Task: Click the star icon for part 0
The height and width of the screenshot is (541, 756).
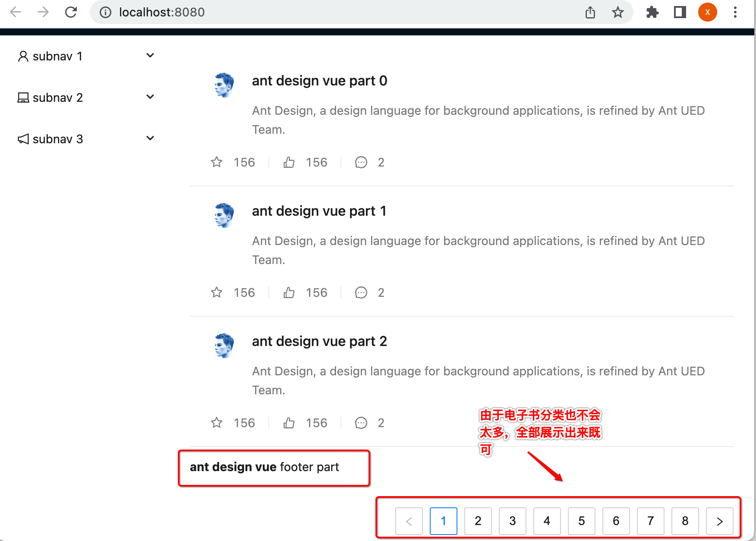Action: [x=217, y=162]
